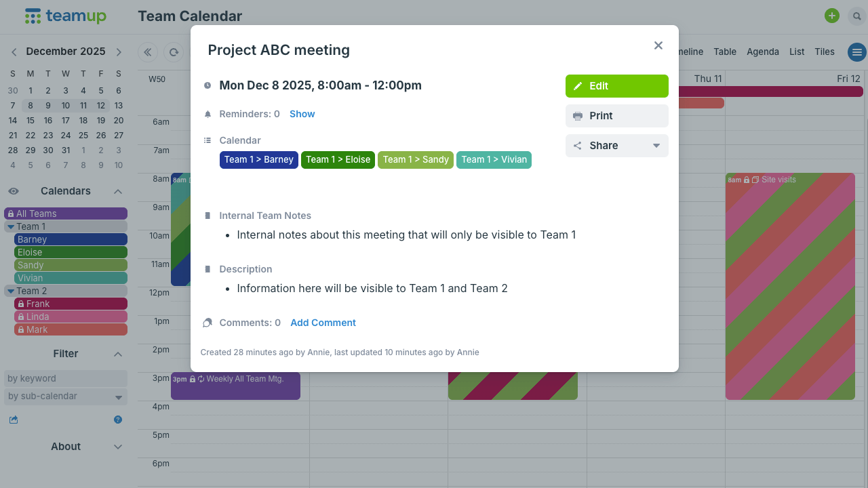Viewport: 868px width, 488px height.
Task: Go to previous month in mini calendar
Action: pyautogui.click(x=14, y=52)
